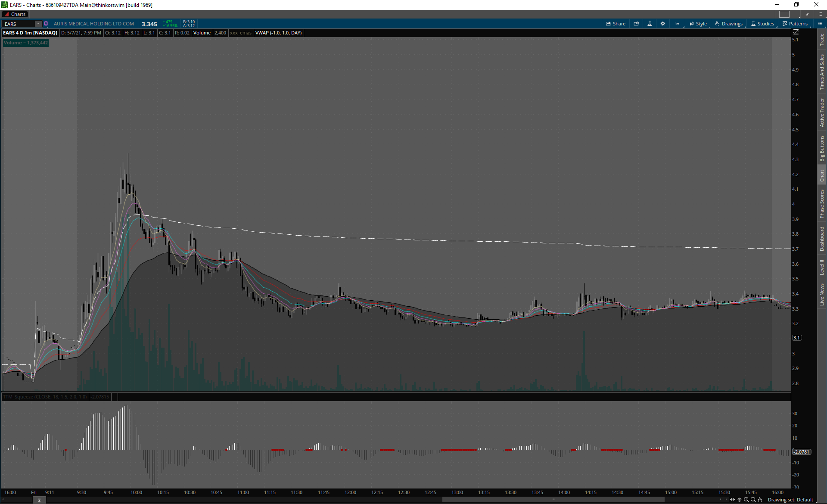
Task: Toggle the pin icon in top bar
Action: 807,14
